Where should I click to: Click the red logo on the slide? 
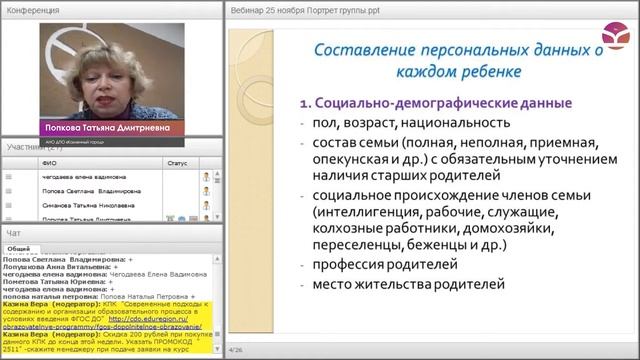pos(616,36)
